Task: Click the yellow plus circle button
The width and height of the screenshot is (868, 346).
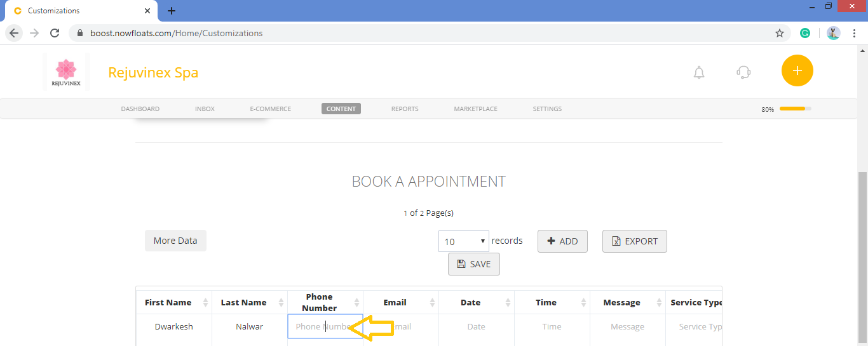Action: 797,70
